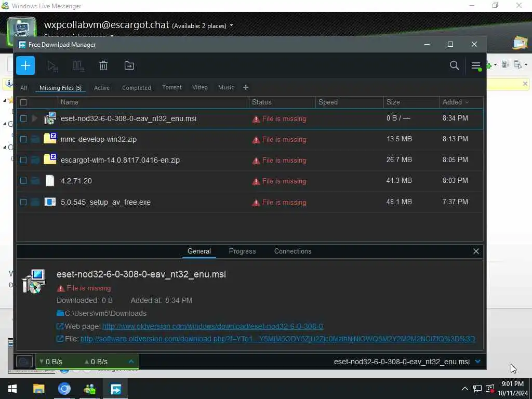This screenshot has width=532, height=399.
Task: Click the mmc-develop-win32.zip archive icon
Action: [x=50, y=138]
